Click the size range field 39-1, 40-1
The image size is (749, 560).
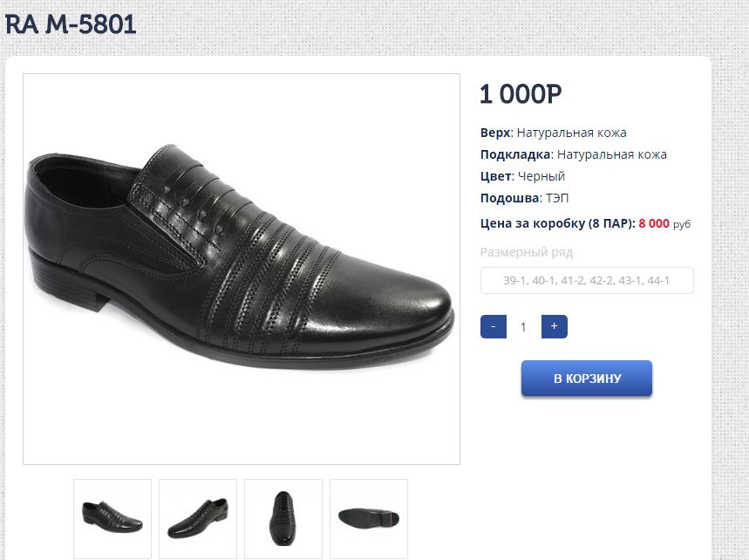[x=587, y=281]
